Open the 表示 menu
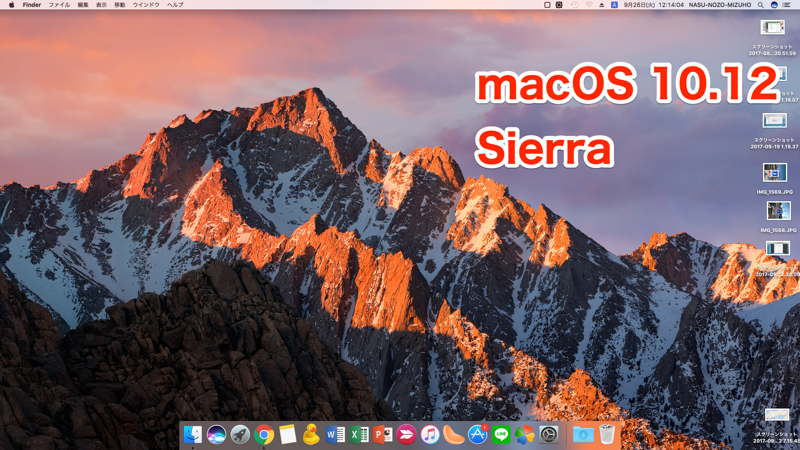This screenshot has height=450, width=800. coord(102,5)
